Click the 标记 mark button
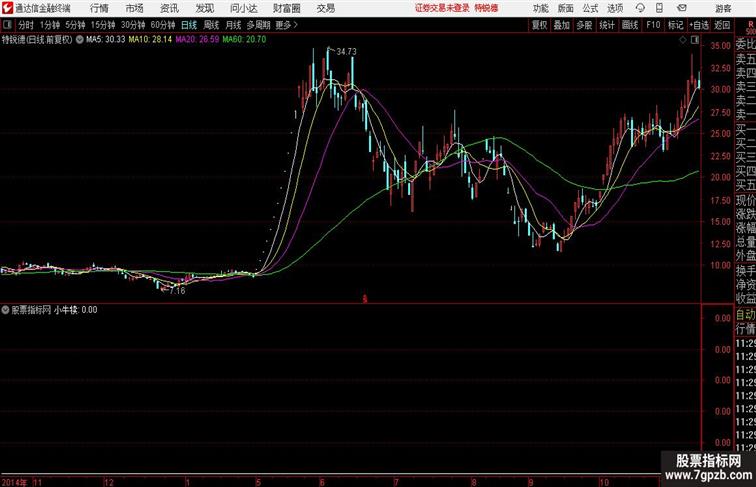756x487 pixels. [675, 25]
